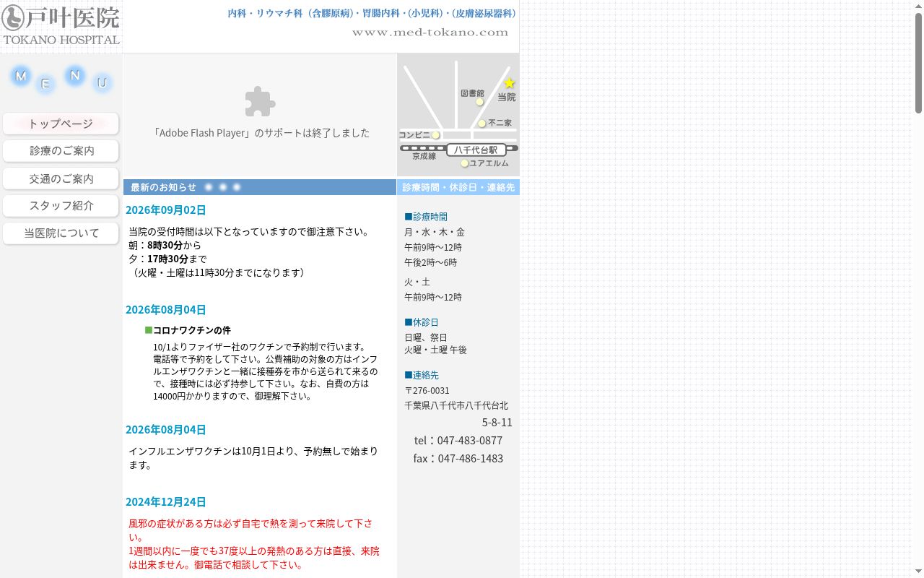Click the ■連絡先 heading
Viewport: 924px width, 578px height.
(422, 375)
